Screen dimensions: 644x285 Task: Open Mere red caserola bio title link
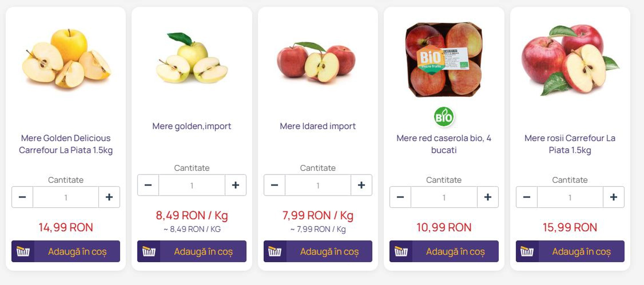(x=444, y=144)
